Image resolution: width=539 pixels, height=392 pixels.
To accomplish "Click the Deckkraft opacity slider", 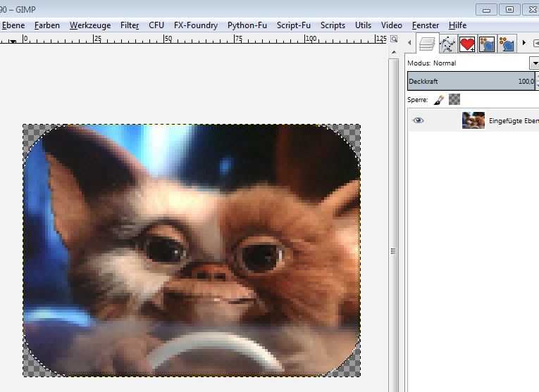I will 470,81.
